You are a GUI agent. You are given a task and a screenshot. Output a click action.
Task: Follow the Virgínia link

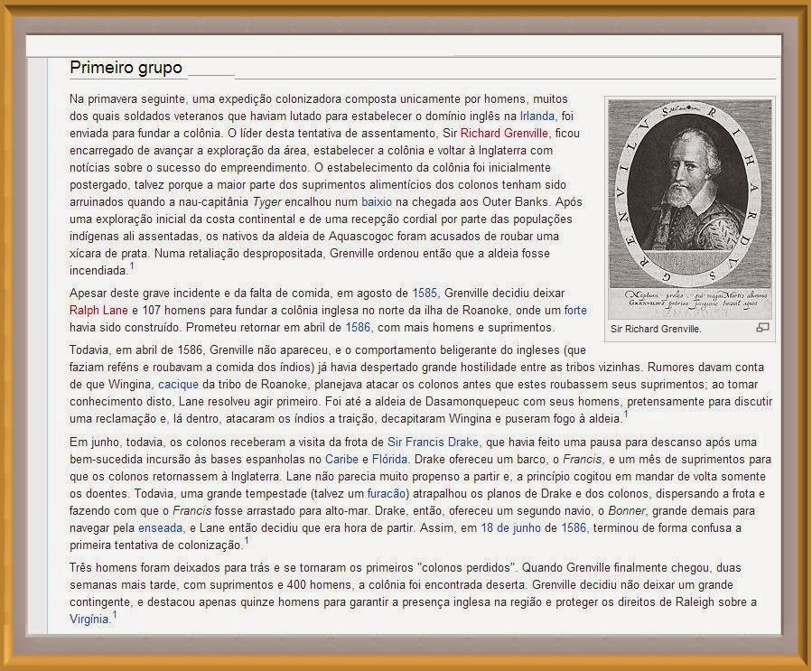(89, 620)
